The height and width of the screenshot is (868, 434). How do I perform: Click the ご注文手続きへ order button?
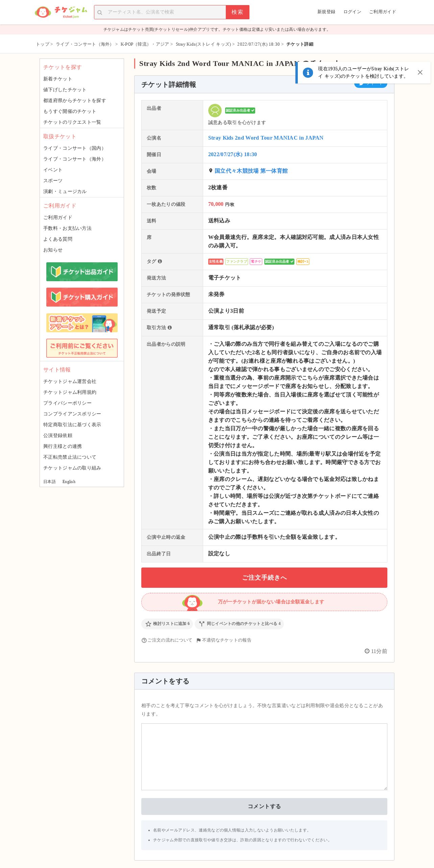264,578
